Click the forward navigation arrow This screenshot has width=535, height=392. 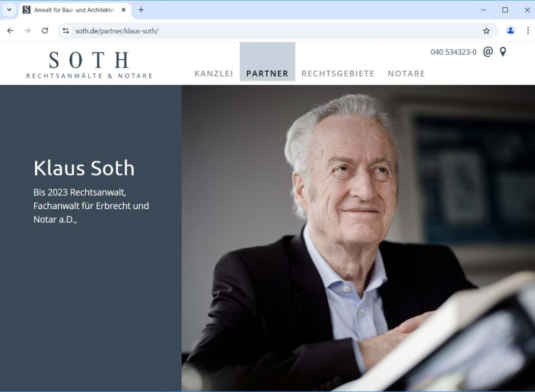click(28, 31)
